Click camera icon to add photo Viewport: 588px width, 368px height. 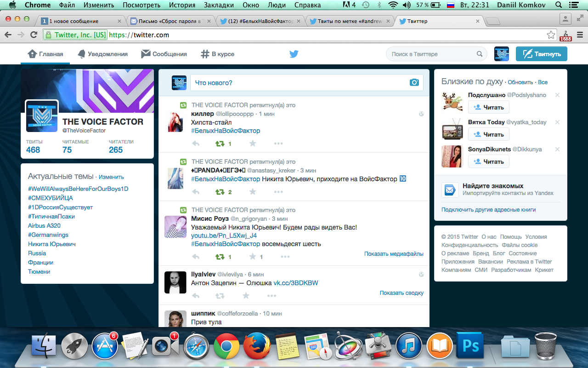click(x=414, y=82)
